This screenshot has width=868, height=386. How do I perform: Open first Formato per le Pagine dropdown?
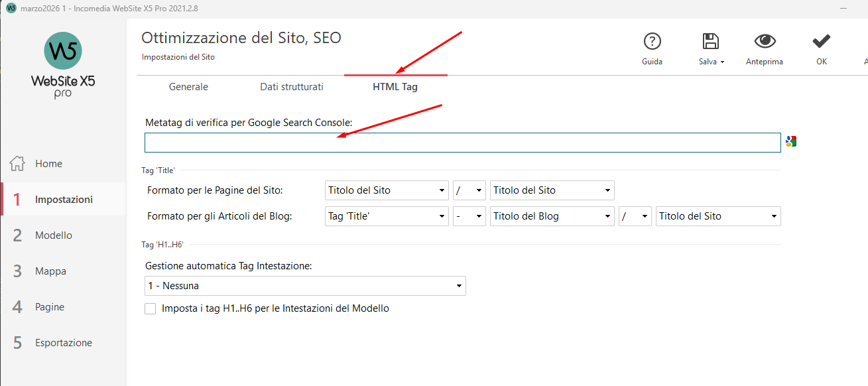pos(387,190)
